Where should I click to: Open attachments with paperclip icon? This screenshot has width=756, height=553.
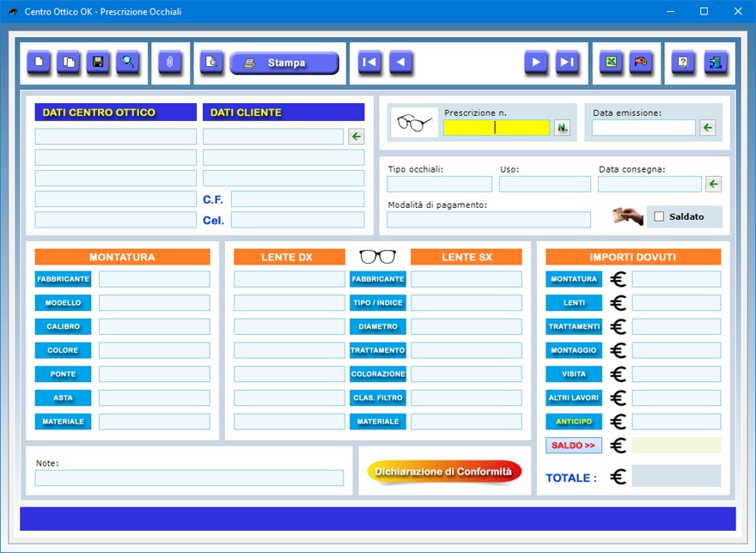point(170,62)
